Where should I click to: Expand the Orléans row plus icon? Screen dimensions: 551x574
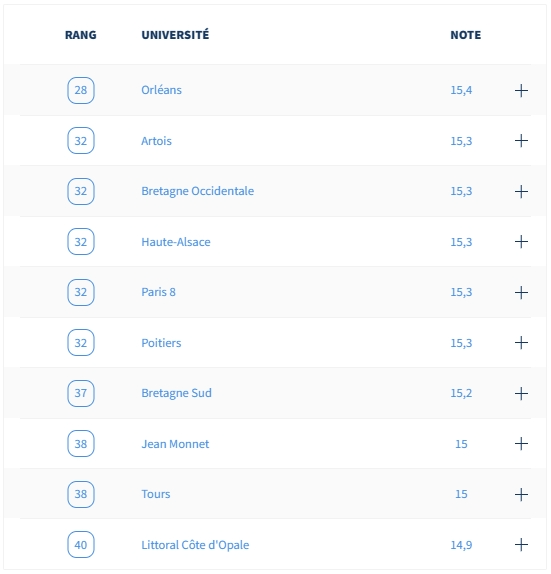pyautogui.click(x=521, y=90)
